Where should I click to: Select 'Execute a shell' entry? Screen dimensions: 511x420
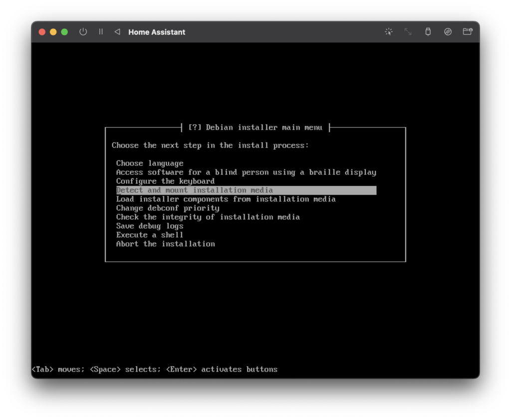tap(150, 235)
